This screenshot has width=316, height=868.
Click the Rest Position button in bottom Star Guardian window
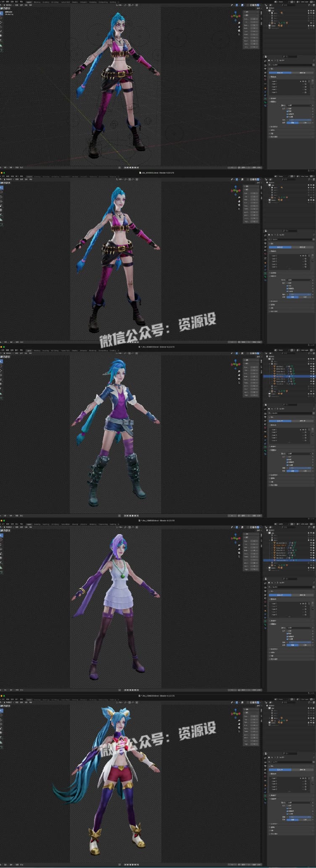pos(302,770)
